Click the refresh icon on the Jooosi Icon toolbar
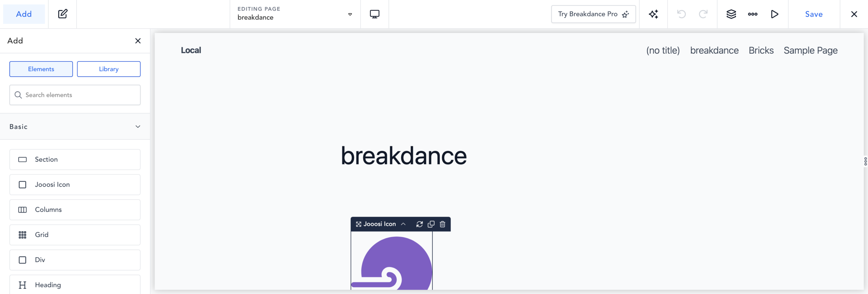 [419, 224]
